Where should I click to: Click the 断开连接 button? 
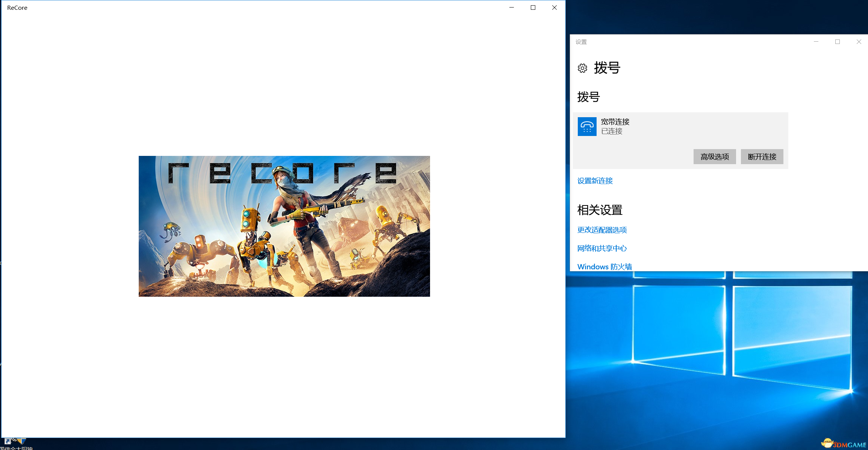(x=762, y=157)
